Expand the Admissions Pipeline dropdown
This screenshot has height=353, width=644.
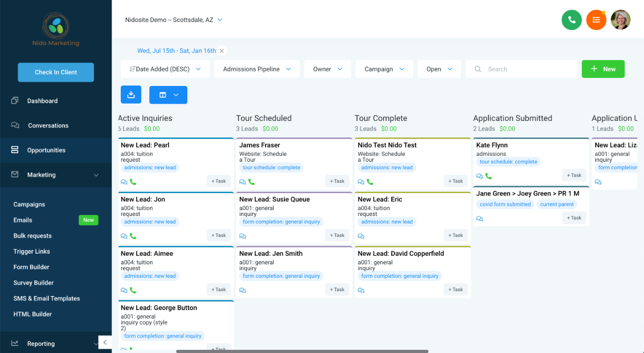[257, 69]
